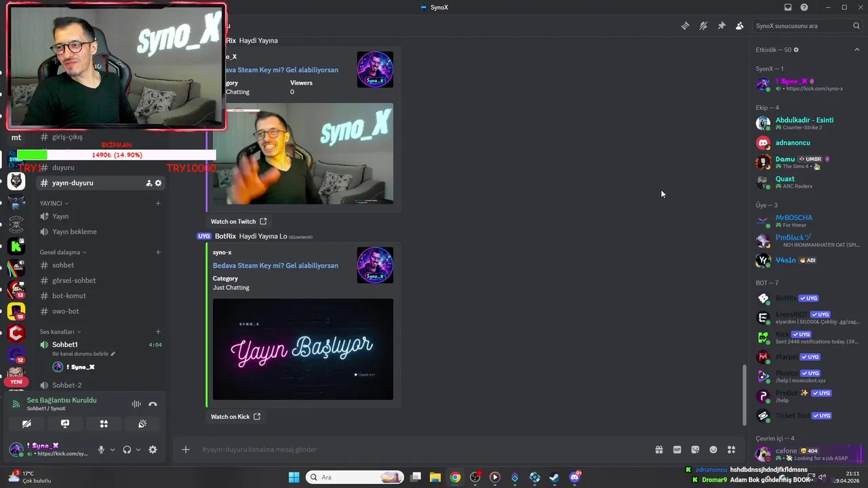The image size is (868, 488).
Task: Open Steam from the taskbar
Action: point(555,477)
